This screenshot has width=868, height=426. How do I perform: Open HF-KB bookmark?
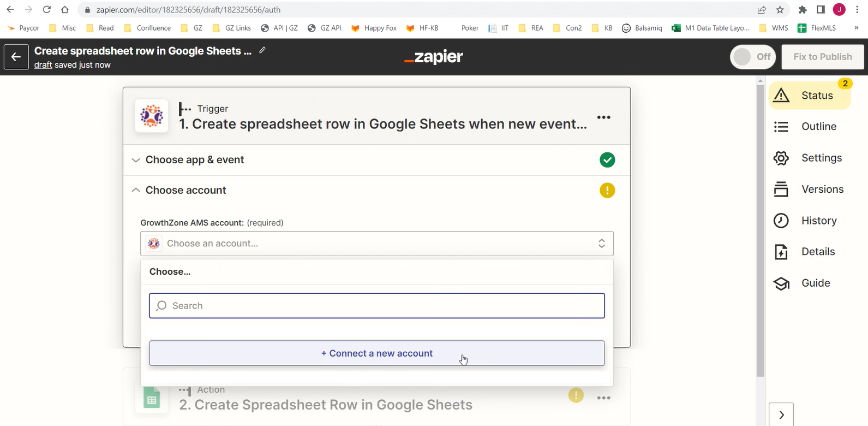pos(422,28)
